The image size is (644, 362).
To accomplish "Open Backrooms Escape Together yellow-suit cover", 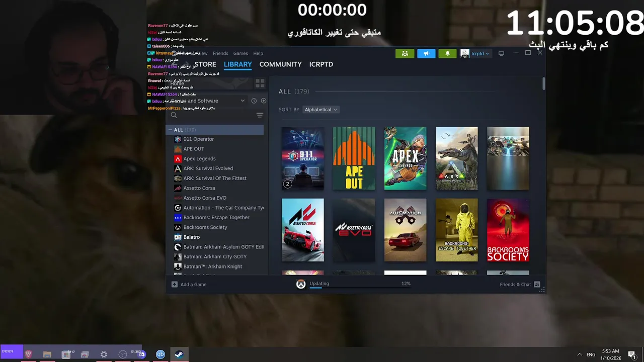I will (x=456, y=230).
